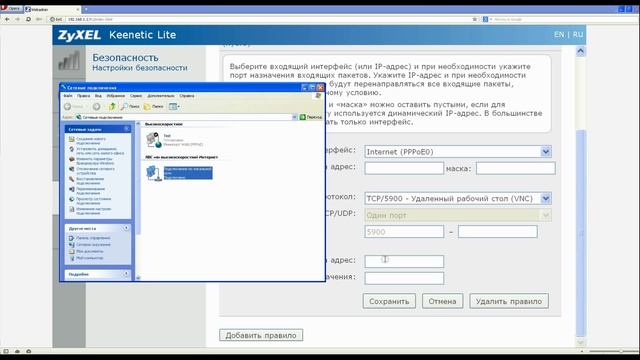640x360 pixels.
Task: Click the redirect IP address input field
Action: (404, 261)
